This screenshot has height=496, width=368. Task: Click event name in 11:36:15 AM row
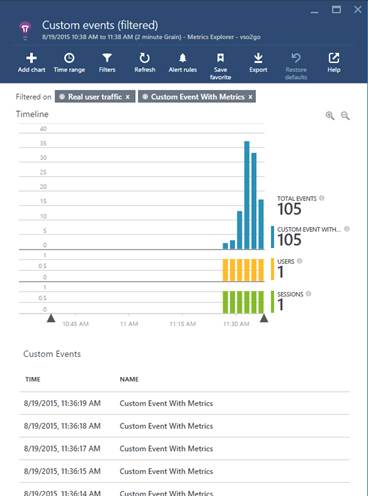[166, 471]
